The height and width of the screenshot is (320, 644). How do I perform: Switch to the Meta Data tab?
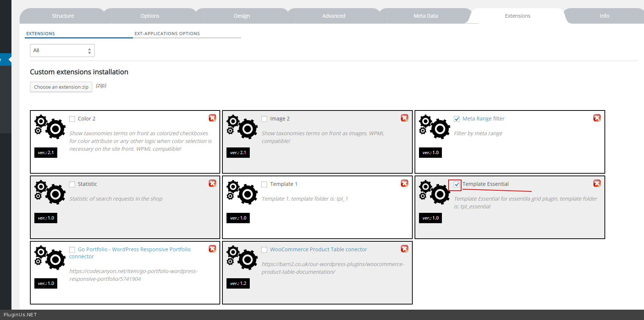[426, 16]
